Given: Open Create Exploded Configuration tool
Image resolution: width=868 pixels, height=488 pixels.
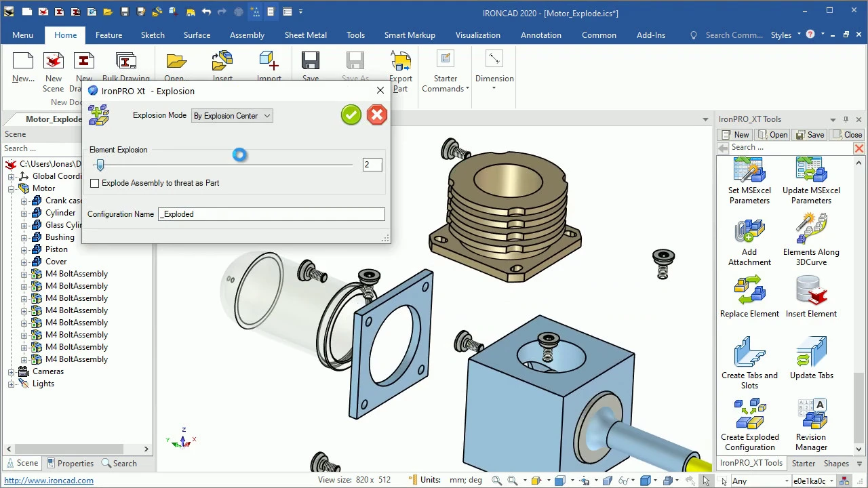Looking at the screenshot, I should pyautogui.click(x=749, y=425).
